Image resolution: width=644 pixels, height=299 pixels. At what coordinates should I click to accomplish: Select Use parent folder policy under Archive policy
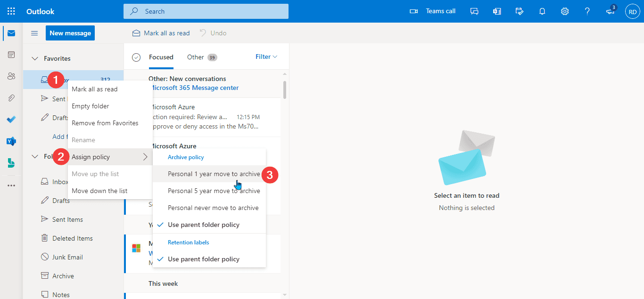pyautogui.click(x=209, y=225)
